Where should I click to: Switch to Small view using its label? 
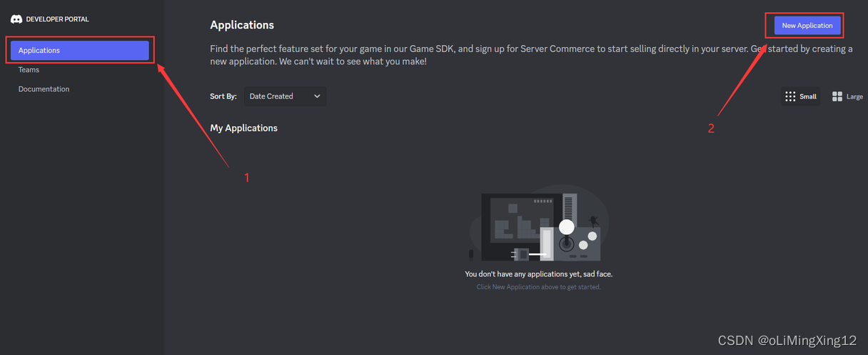pyautogui.click(x=808, y=96)
